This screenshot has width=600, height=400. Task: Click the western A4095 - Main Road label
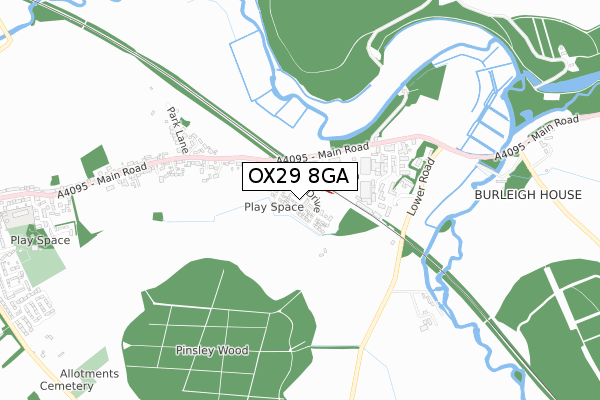[x=102, y=180]
